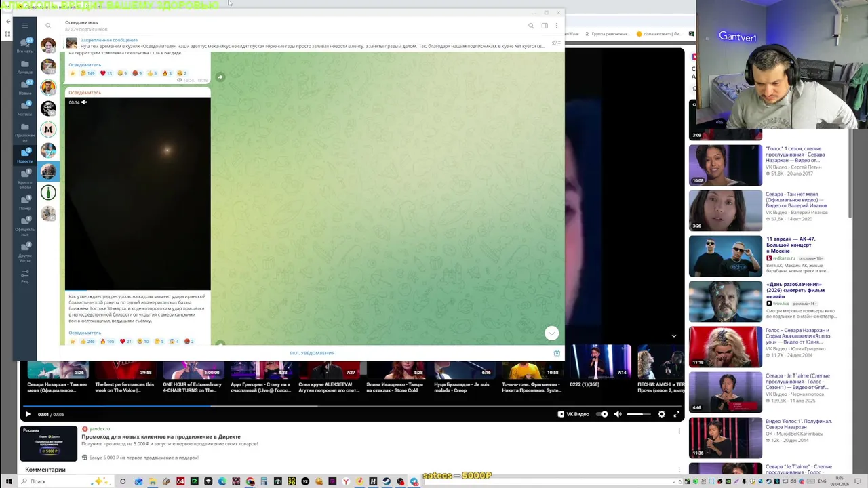Toggle the heart 21 reaction

tap(125, 342)
